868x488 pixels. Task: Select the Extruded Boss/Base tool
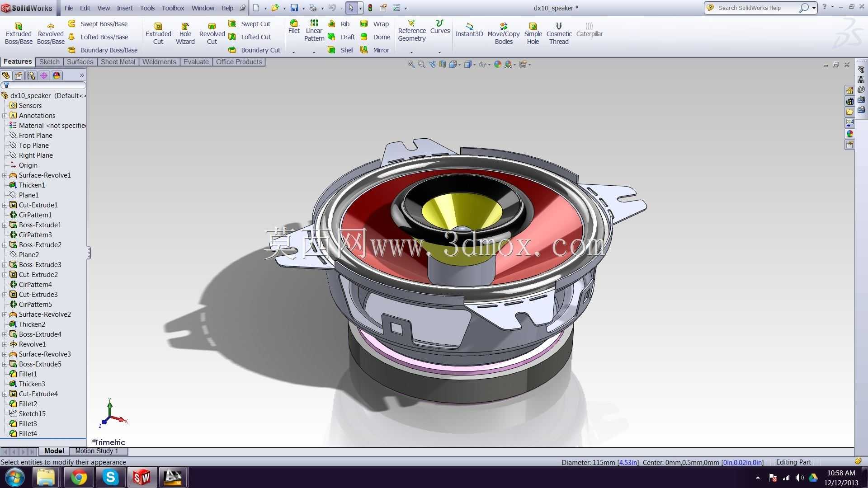(x=19, y=34)
